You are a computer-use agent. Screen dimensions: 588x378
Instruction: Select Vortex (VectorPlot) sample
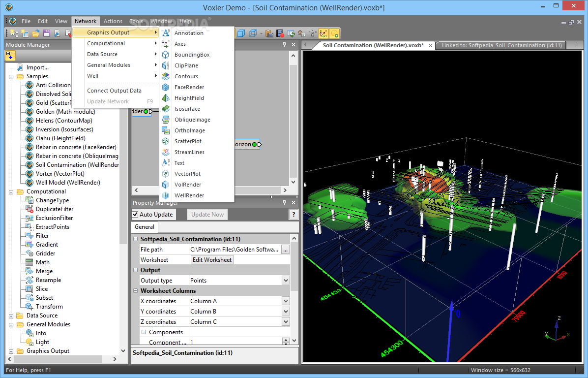pyautogui.click(x=60, y=174)
